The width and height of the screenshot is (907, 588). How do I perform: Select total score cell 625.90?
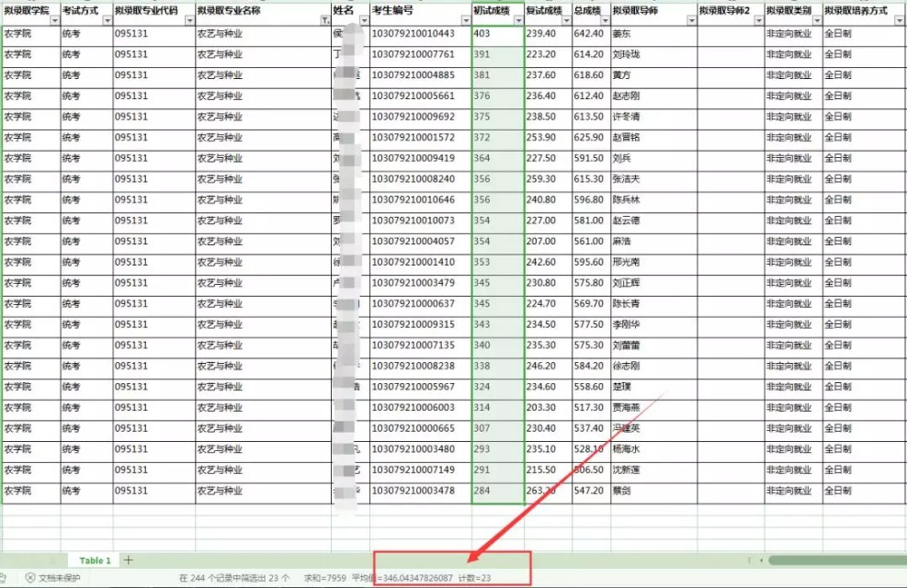coord(591,138)
